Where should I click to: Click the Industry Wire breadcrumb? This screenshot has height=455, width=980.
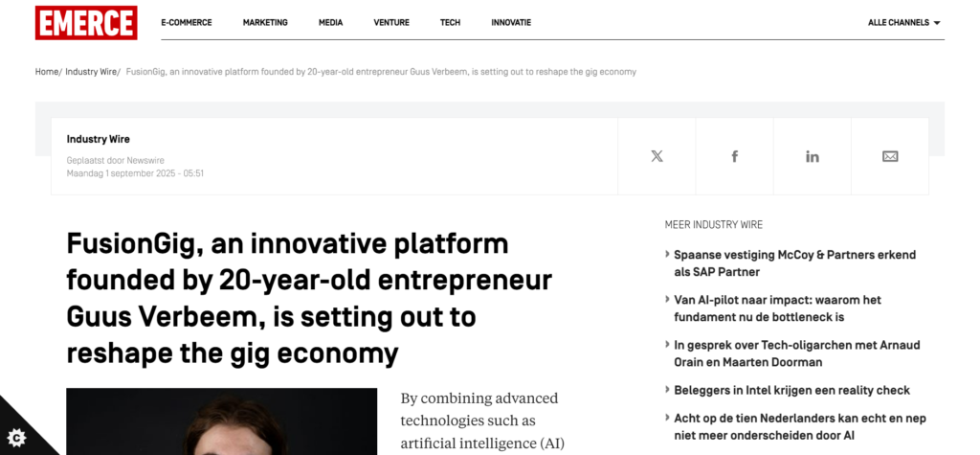(x=91, y=72)
